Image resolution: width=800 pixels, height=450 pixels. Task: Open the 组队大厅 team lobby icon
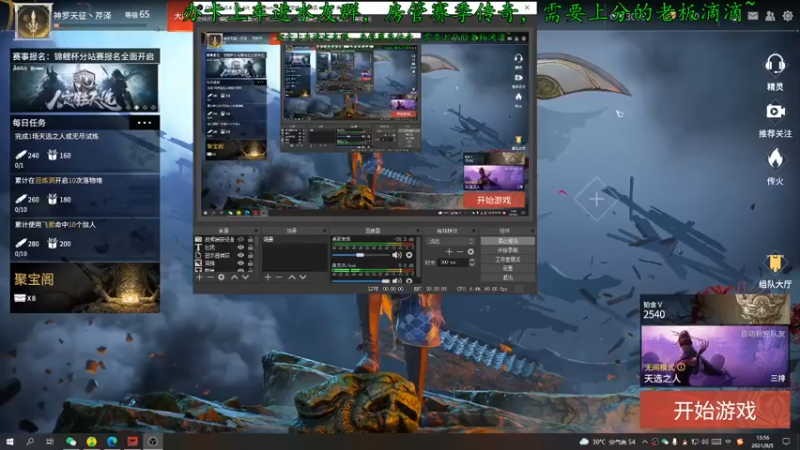775,263
